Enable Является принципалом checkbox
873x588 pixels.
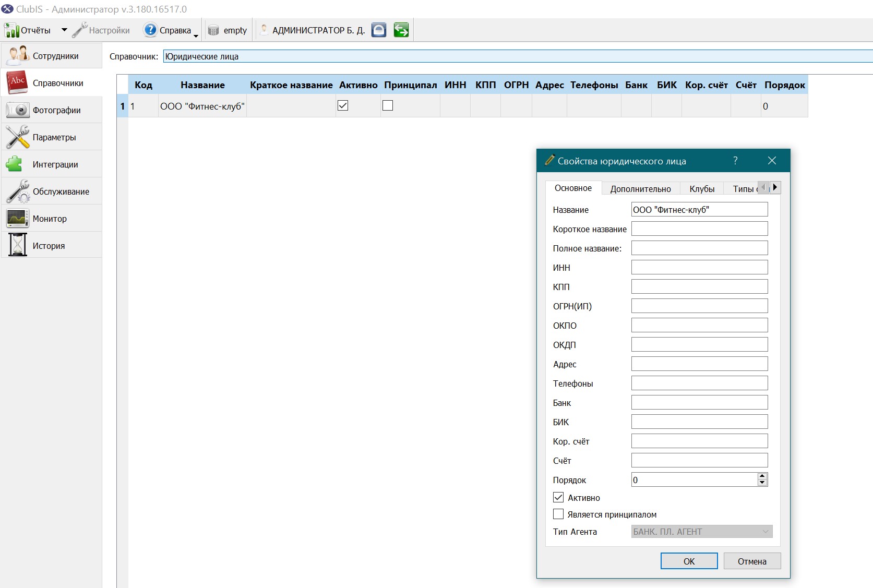558,514
